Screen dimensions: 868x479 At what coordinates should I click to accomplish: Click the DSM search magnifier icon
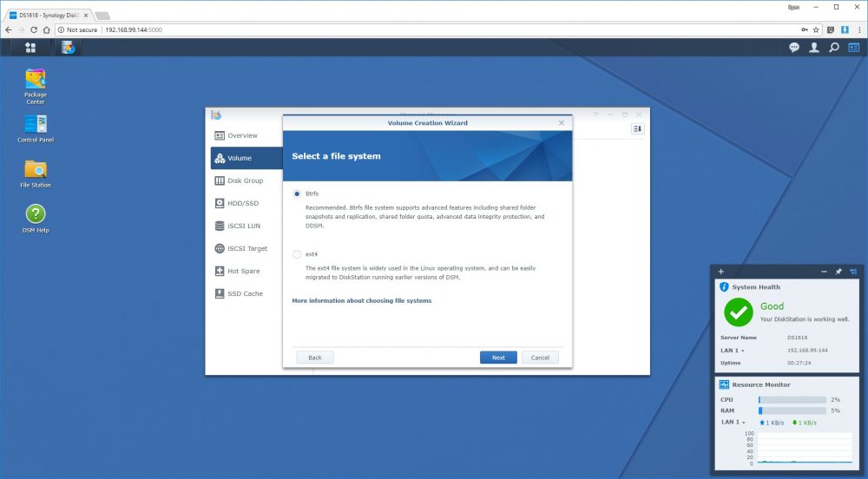(833, 48)
